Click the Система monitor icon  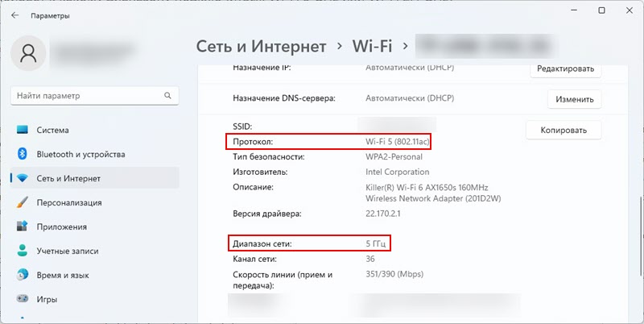pos(23,130)
